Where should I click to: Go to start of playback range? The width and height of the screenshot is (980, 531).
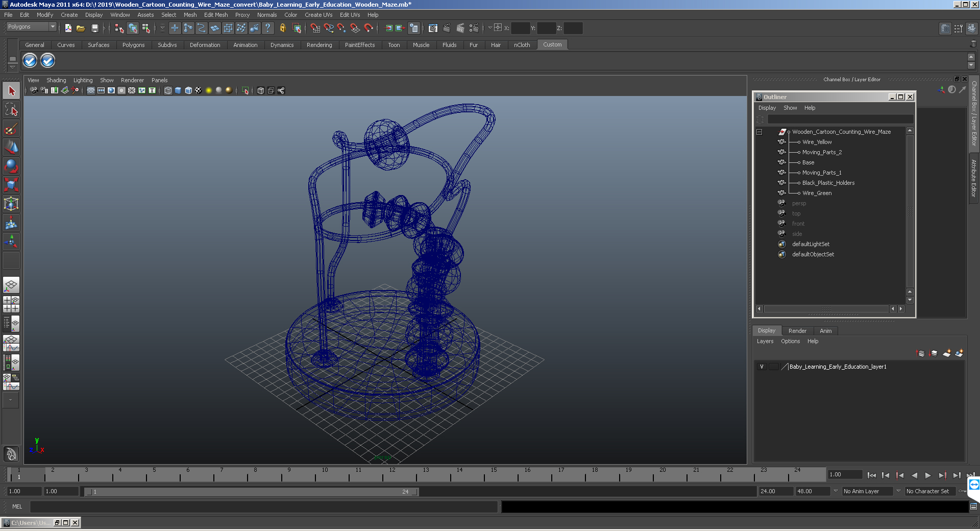[871, 475]
